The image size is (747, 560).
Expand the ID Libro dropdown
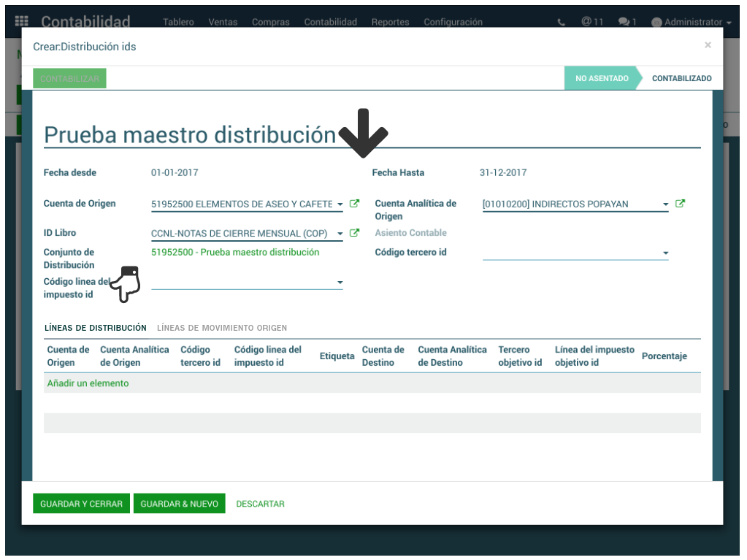click(x=340, y=234)
